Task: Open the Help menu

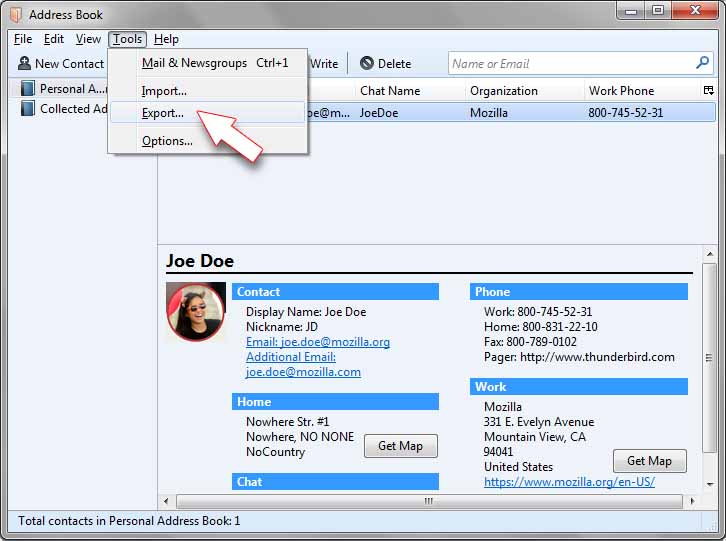Action: 166,39
